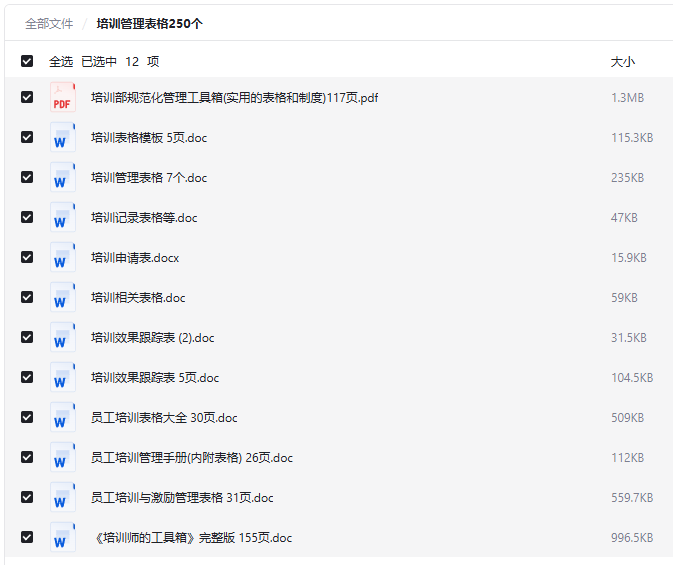Screen dimensions: 673x565
Task: Click the 104.5KB size value
Action: [632, 377]
